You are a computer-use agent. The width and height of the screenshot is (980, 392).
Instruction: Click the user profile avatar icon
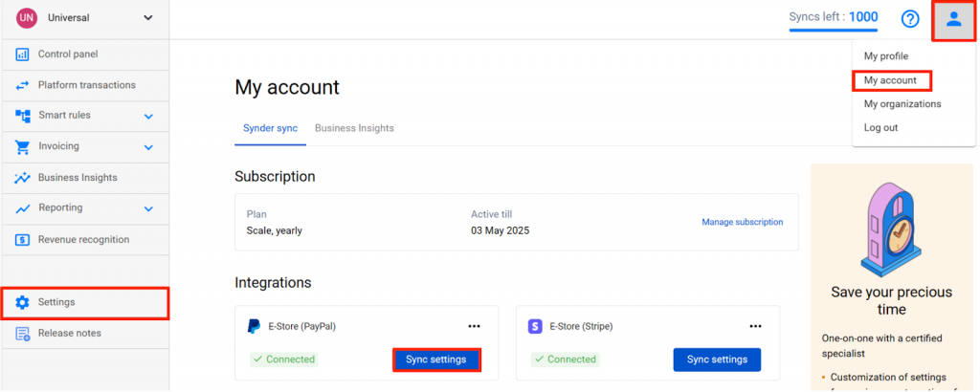point(953,19)
